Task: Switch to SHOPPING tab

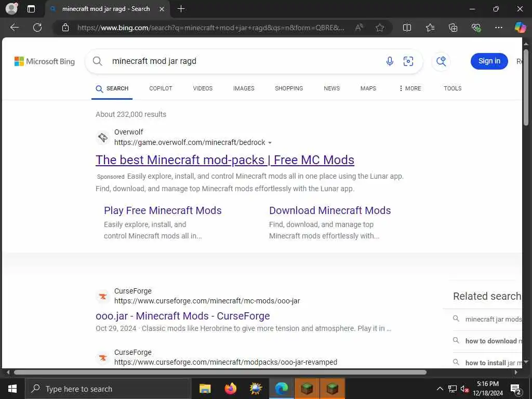Action: (x=289, y=88)
